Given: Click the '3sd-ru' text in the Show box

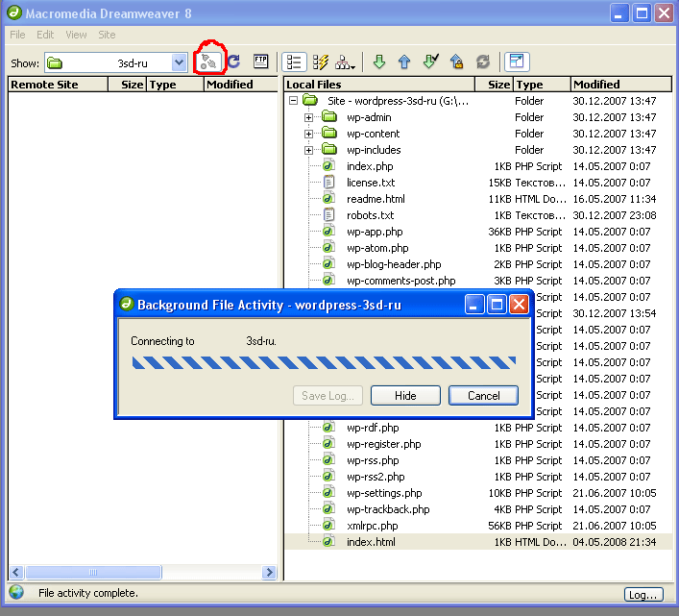Looking at the screenshot, I should click(x=133, y=63).
